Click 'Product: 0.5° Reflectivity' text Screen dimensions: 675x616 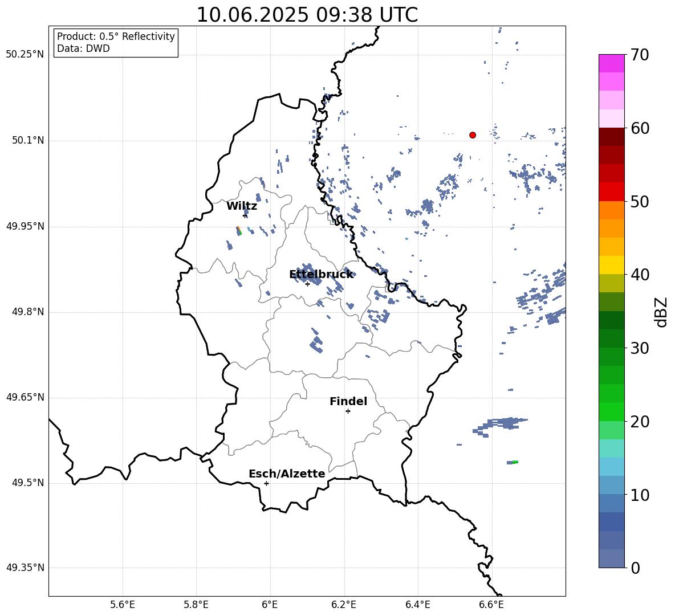pyautogui.click(x=116, y=36)
